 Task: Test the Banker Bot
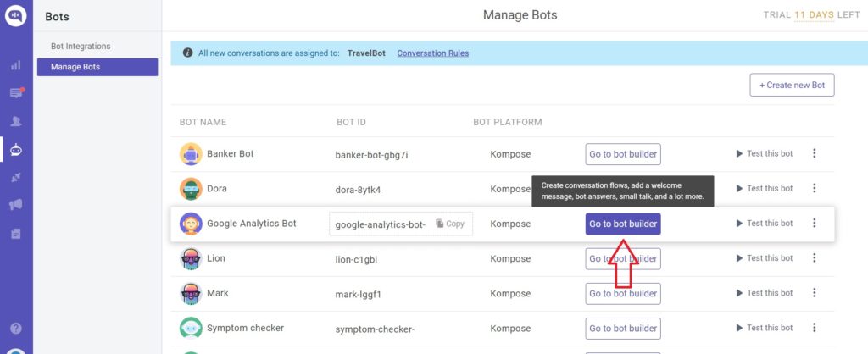tap(765, 153)
